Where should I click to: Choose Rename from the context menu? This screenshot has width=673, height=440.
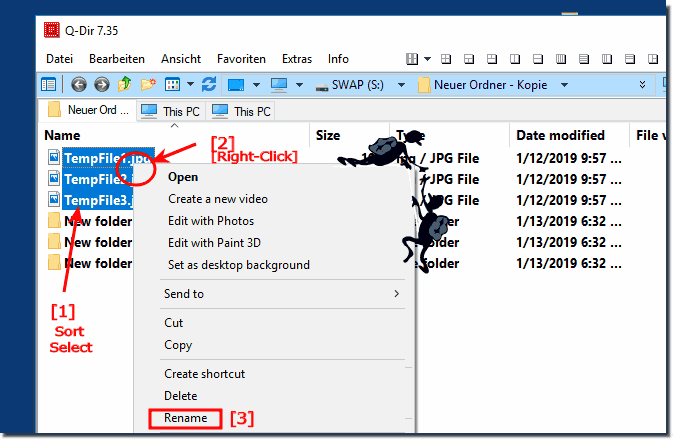tap(185, 418)
